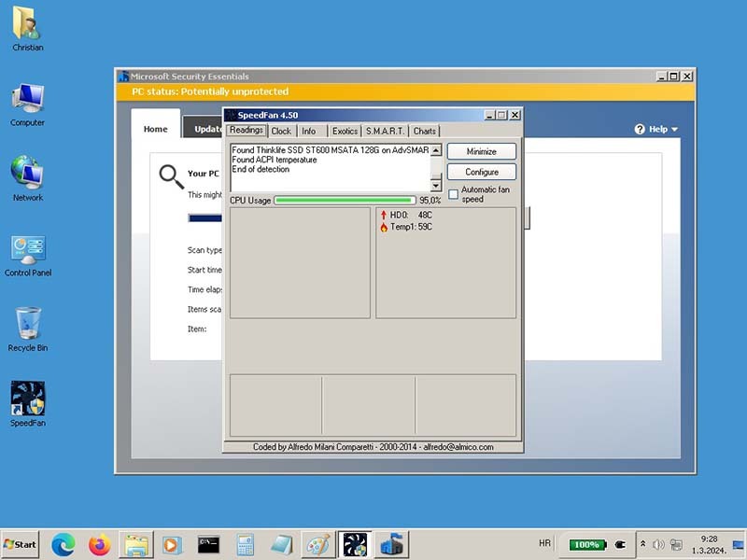This screenshot has height=560, width=747.
Task: Click the Configure button
Action: pos(482,172)
